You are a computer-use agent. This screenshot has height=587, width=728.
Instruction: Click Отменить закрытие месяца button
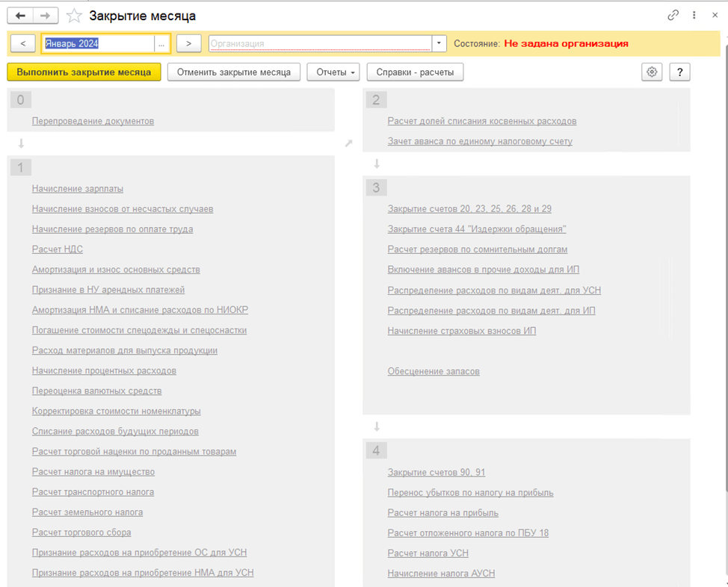234,72
